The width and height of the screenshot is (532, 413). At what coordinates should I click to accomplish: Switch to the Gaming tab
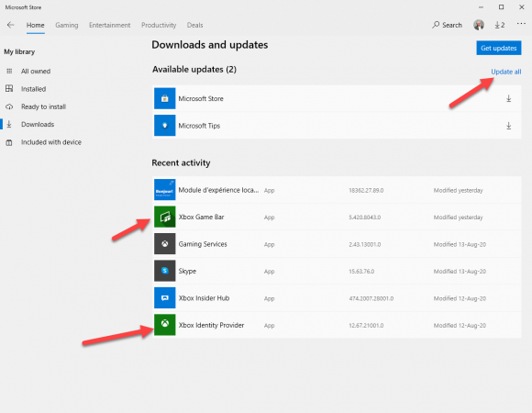click(66, 25)
